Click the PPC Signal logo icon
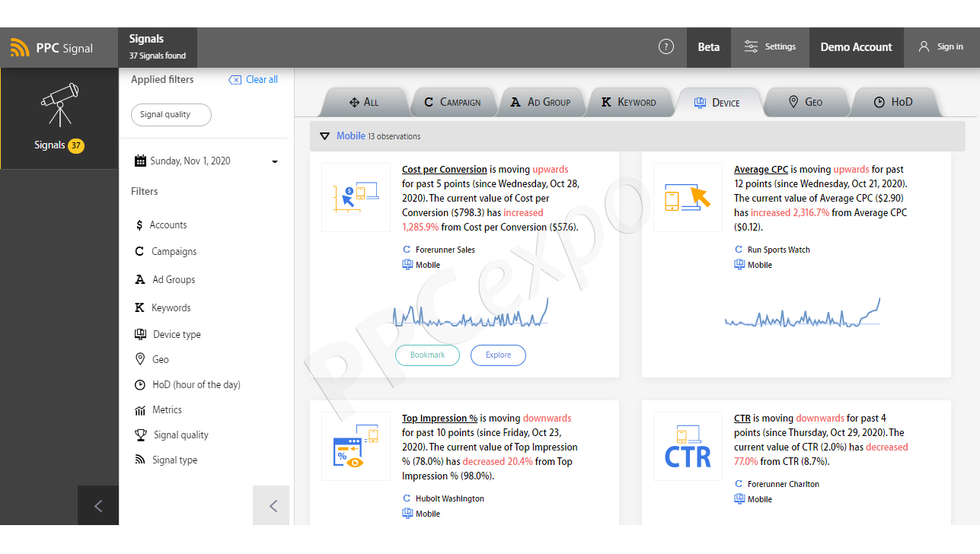The image size is (980, 554). 20,48
